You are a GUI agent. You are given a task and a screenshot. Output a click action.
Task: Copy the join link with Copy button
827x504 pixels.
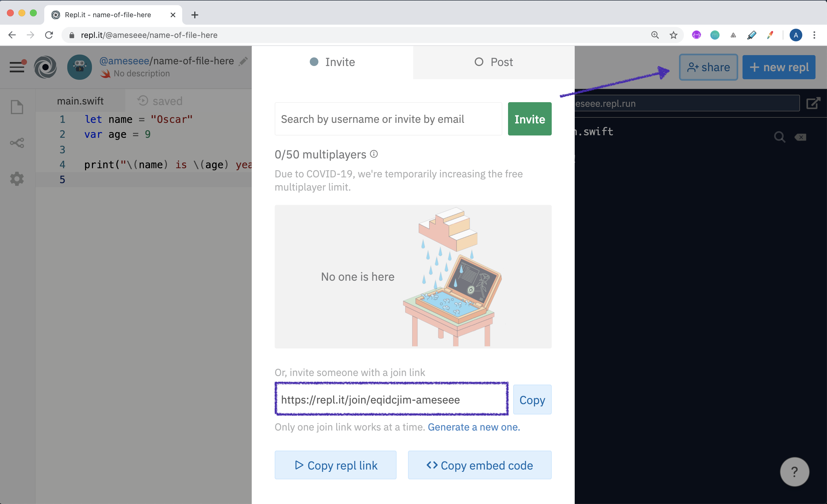point(532,400)
